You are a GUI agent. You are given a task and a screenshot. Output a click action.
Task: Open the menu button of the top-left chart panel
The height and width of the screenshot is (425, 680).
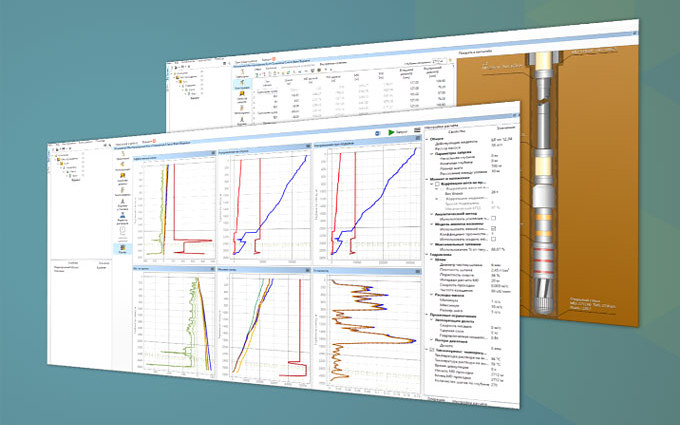213,153
